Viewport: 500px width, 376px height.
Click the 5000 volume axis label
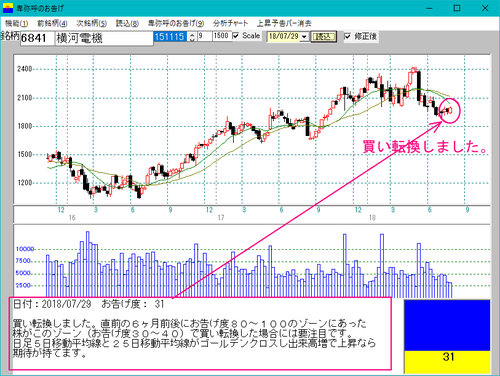[x=23, y=273]
